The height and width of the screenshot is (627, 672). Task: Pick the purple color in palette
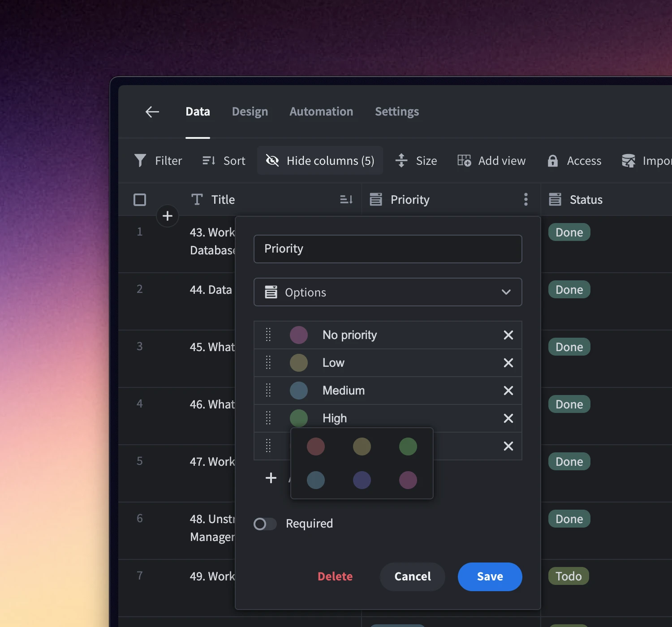pos(408,480)
